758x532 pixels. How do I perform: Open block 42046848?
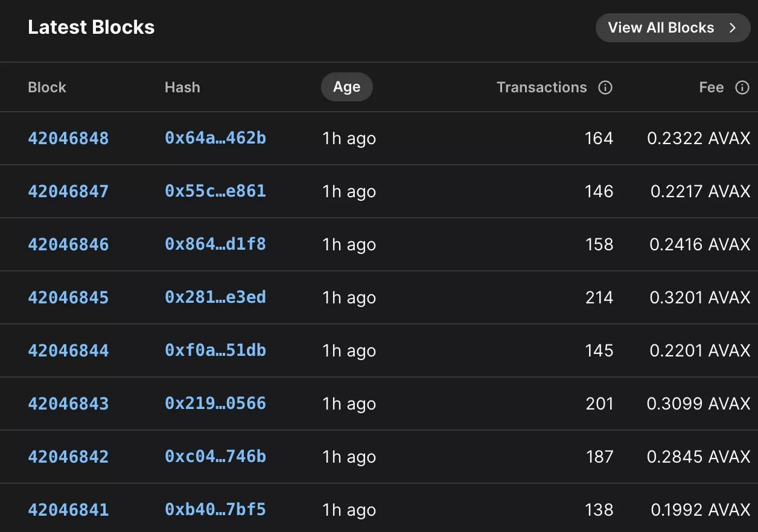click(x=68, y=139)
